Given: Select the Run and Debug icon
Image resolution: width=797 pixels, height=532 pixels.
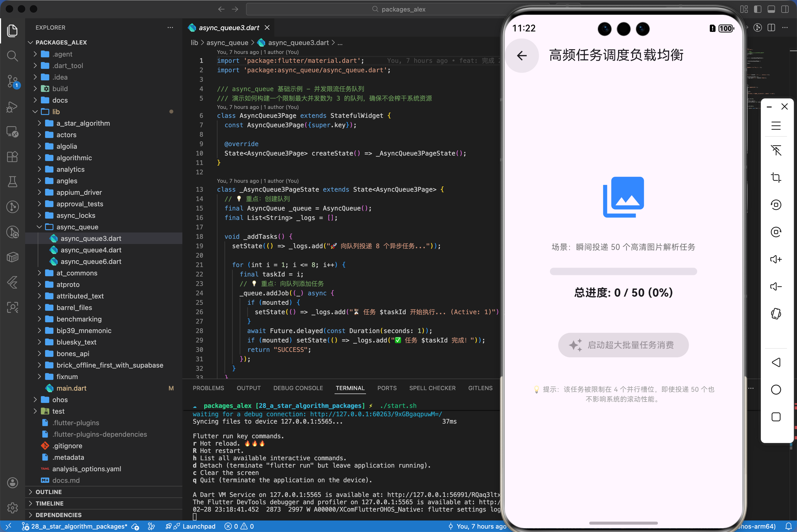Looking at the screenshot, I should pyautogui.click(x=13, y=107).
